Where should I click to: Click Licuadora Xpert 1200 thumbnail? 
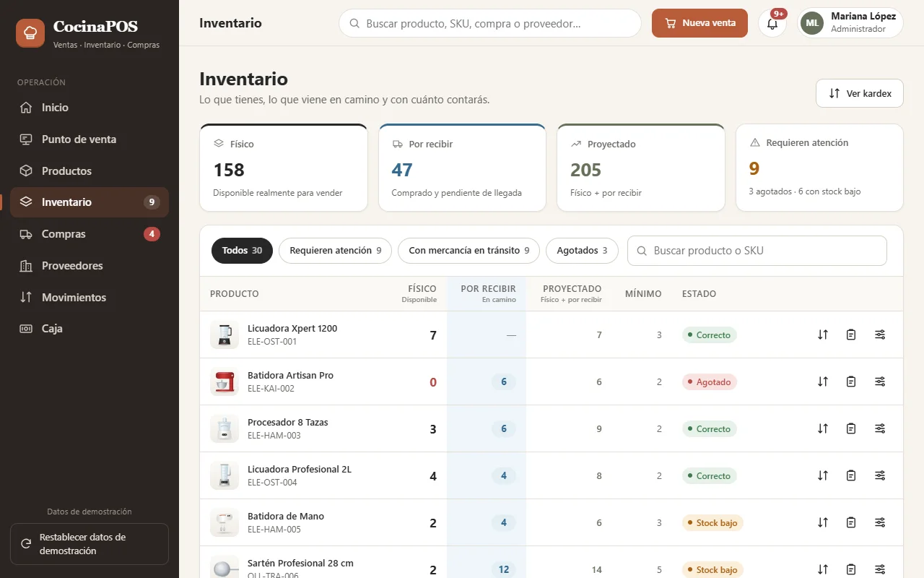click(x=225, y=335)
